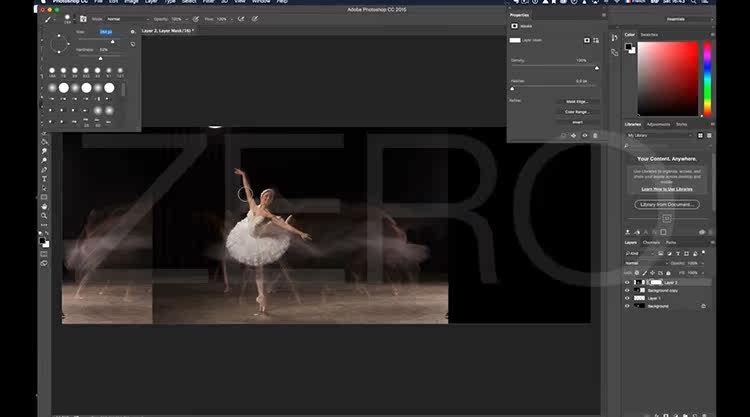Hide Layer 1 eye icon
750x417 pixels.
[627, 298]
